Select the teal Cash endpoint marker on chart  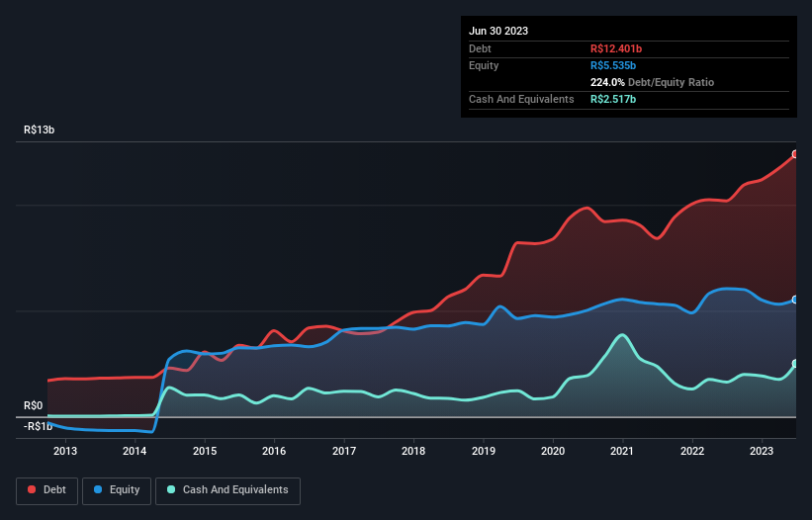(x=794, y=364)
